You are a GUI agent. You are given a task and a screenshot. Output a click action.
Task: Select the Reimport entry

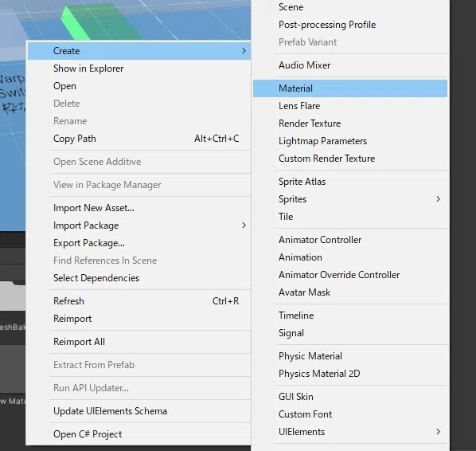[139, 319]
